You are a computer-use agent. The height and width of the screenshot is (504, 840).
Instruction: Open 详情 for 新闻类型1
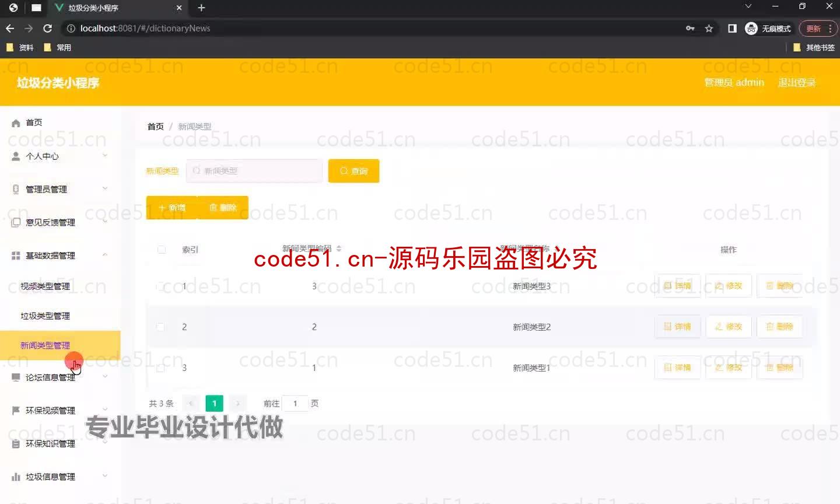pyautogui.click(x=677, y=367)
